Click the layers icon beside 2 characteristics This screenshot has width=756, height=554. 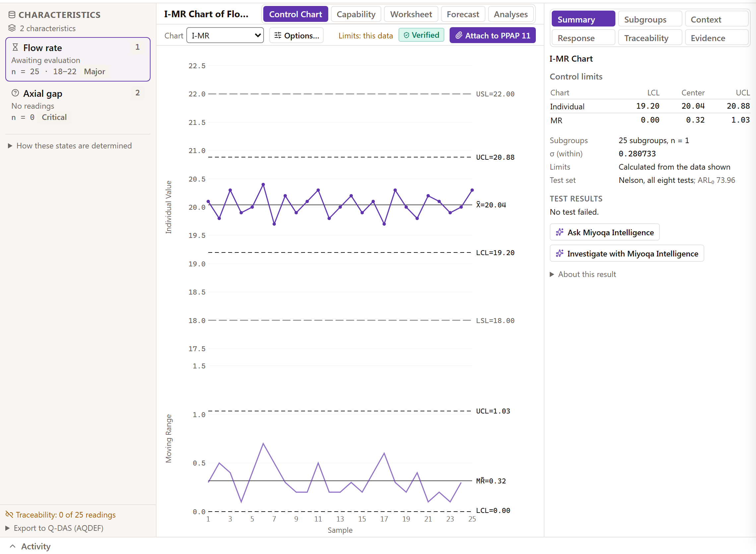click(x=12, y=28)
